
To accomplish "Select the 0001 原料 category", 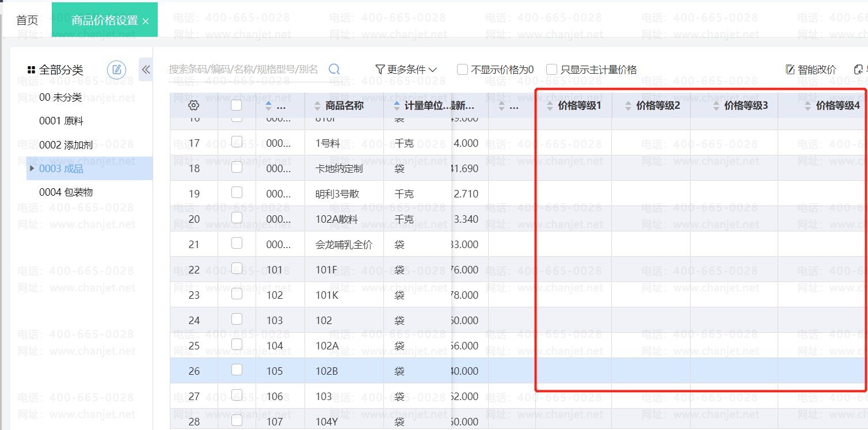I will point(62,121).
